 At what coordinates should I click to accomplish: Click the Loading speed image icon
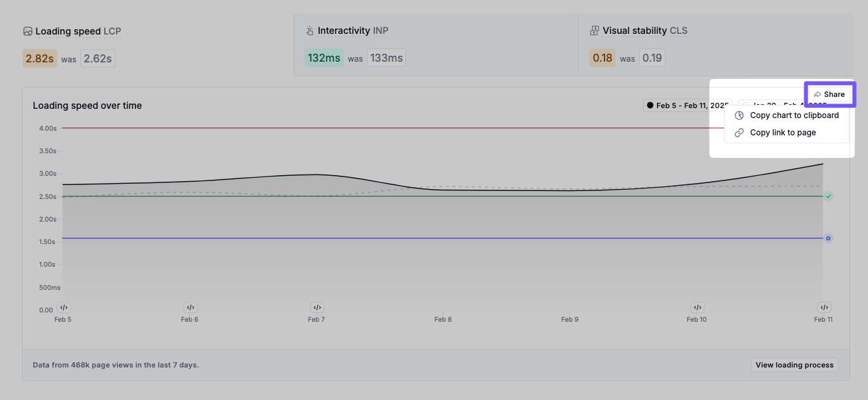pyautogui.click(x=28, y=31)
